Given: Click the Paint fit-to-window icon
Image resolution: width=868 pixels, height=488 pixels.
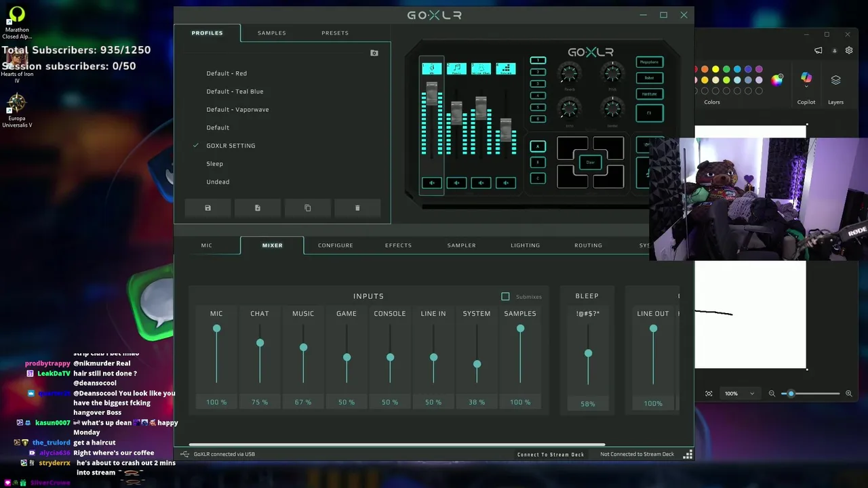Looking at the screenshot, I should pos(709,393).
